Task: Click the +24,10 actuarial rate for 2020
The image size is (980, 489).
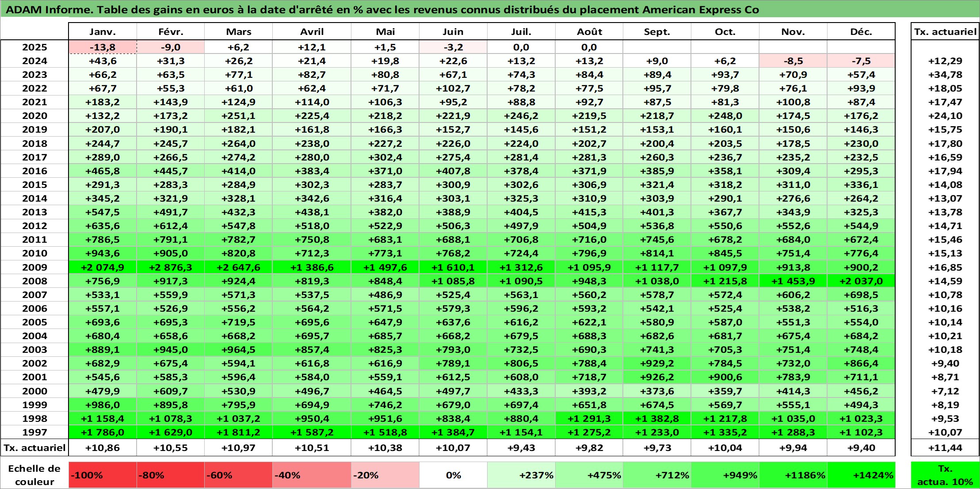Action: click(945, 115)
